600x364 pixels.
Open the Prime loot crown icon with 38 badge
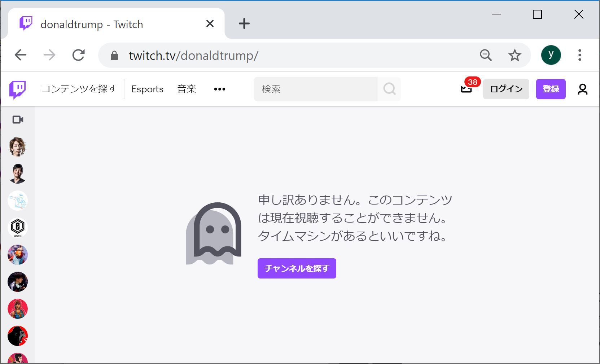tap(467, 89)
